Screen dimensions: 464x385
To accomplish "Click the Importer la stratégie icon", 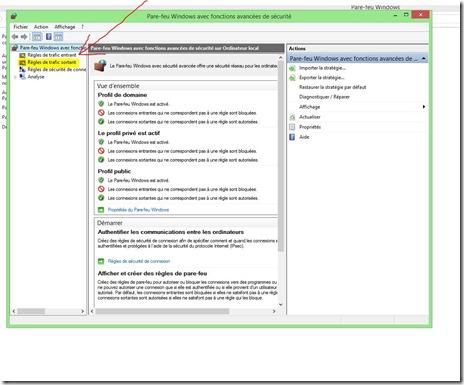I will click(292, 68).
